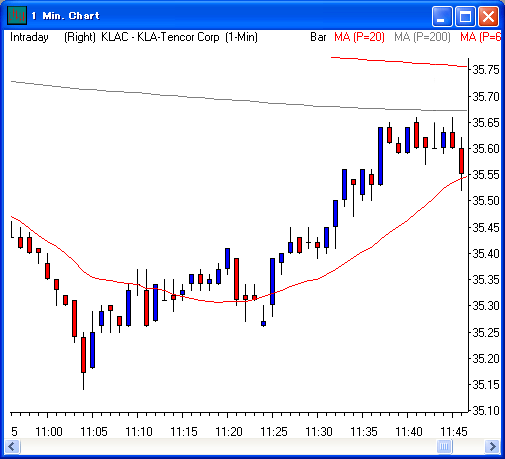Click the horizontal scrollbar thumb
This screenshot has width=505, height=459.
pos(444,446)
